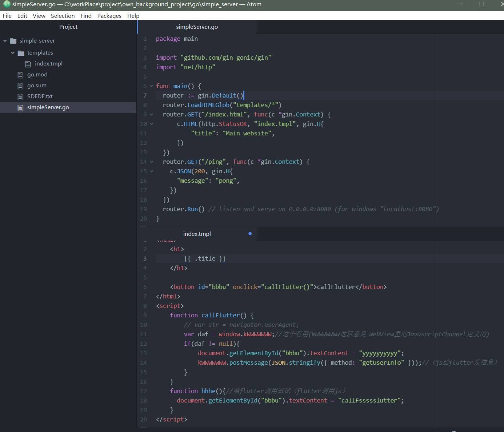504x432 pixels.
Task: Click the "yyyyyyyyyy" string on line 13
Action: [380, 353]
